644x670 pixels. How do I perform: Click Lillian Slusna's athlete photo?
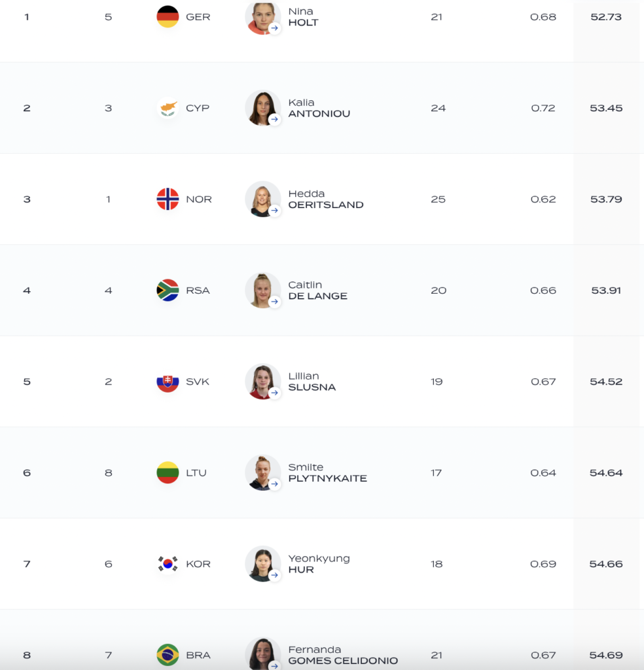click(262, 380)
